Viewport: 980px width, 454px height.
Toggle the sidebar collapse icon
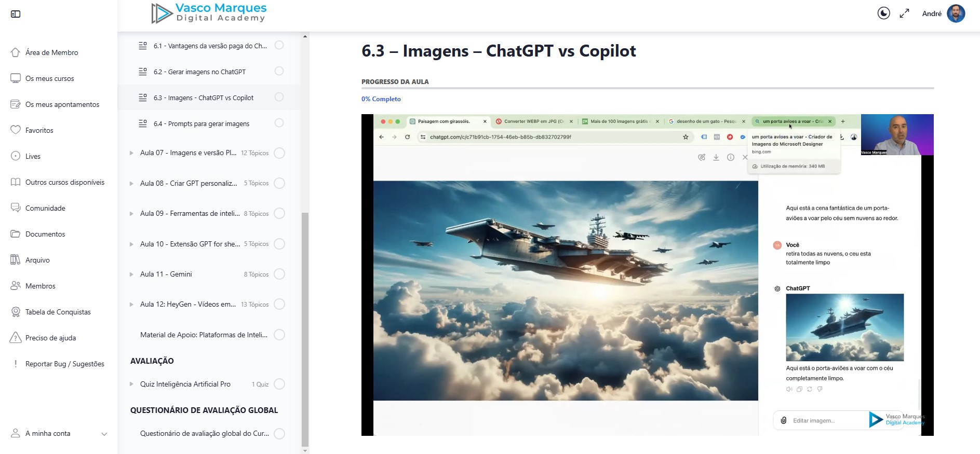[x=16, y=14]
